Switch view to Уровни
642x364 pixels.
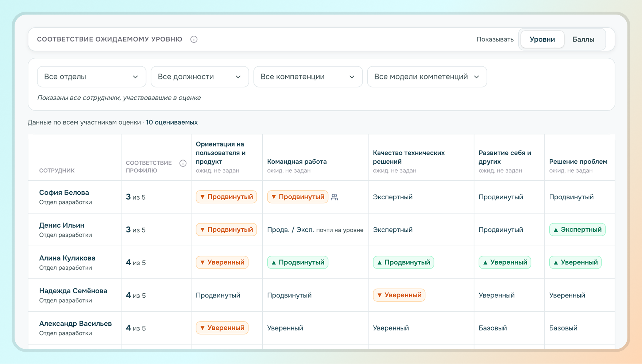[542, 39]
